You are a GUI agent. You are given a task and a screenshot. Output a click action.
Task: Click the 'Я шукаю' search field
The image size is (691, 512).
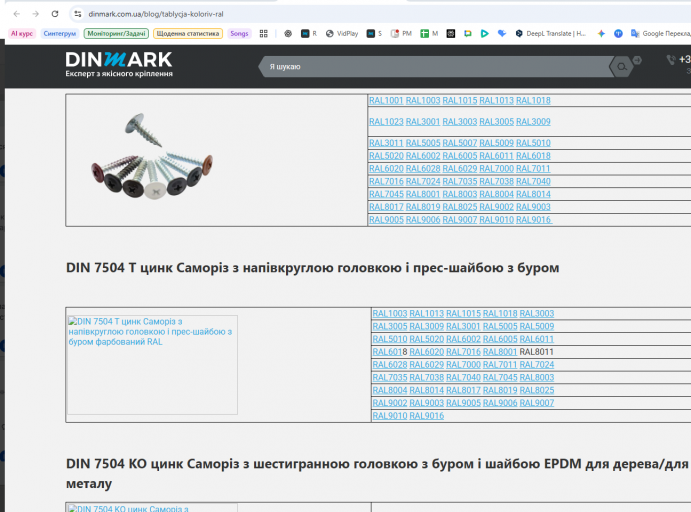[434, 67]
